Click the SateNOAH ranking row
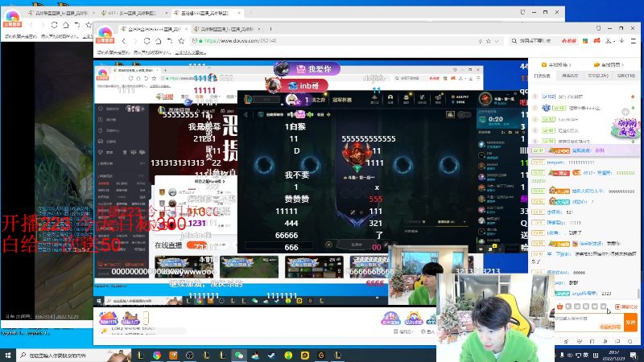 [x=583, y=119]
